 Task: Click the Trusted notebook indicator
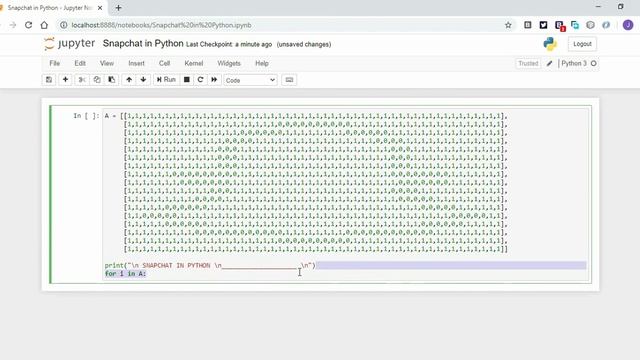coord(528,63)
